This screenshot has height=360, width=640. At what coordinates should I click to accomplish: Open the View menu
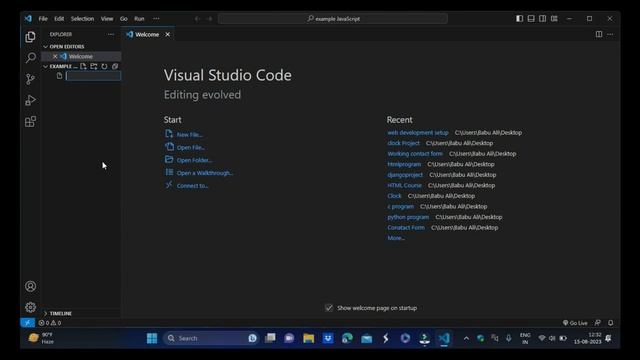(x=107, y=19)
